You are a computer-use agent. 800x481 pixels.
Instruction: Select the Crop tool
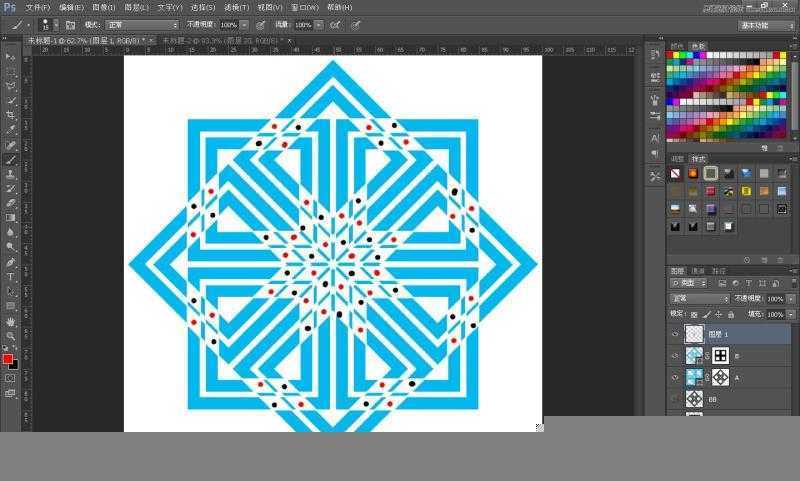[10, 115]
